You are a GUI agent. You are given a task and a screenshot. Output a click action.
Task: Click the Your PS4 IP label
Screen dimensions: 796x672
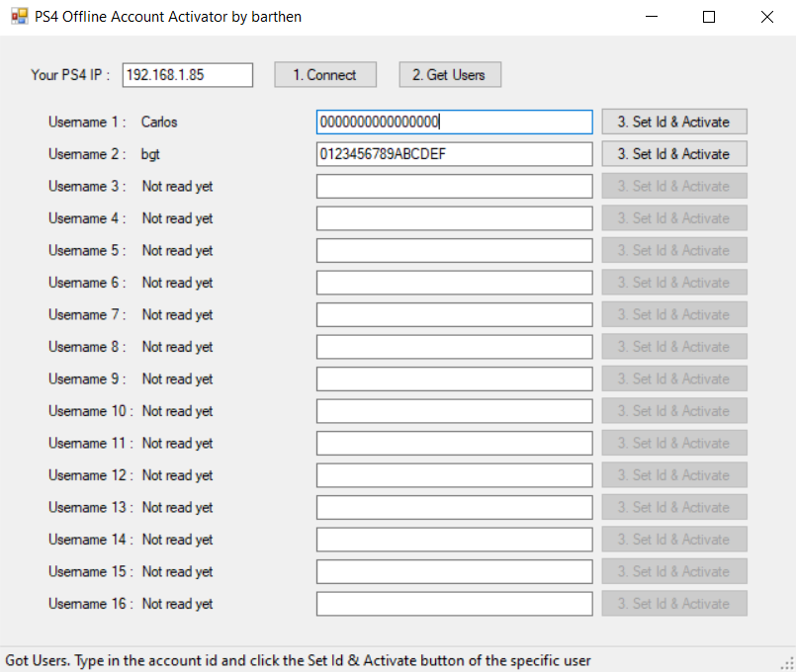70,75
